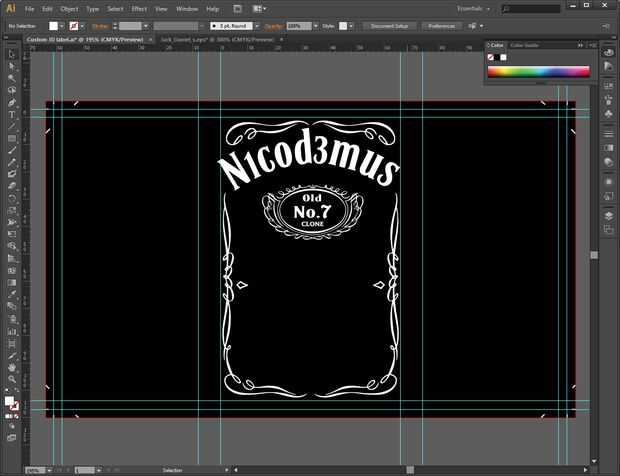Image resolution: width=620 pixels, height=476 pixels.
Task: Open the Effect menu
Action: click(139, 9)
